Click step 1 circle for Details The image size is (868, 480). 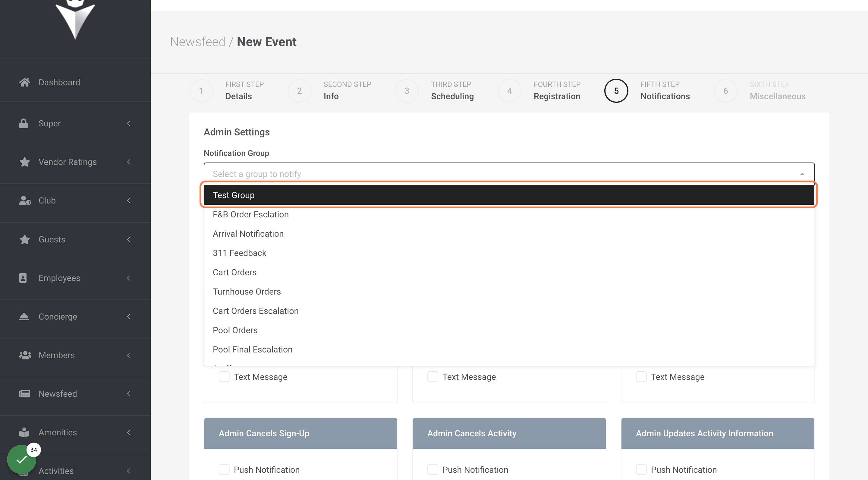point(201,91)
